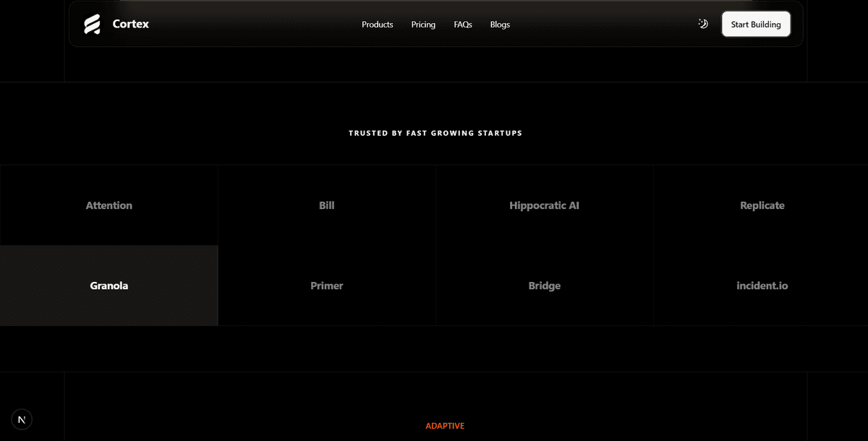868x441 pixels.
Task: Select the Replicate startup tile
Action: point(762,205)
